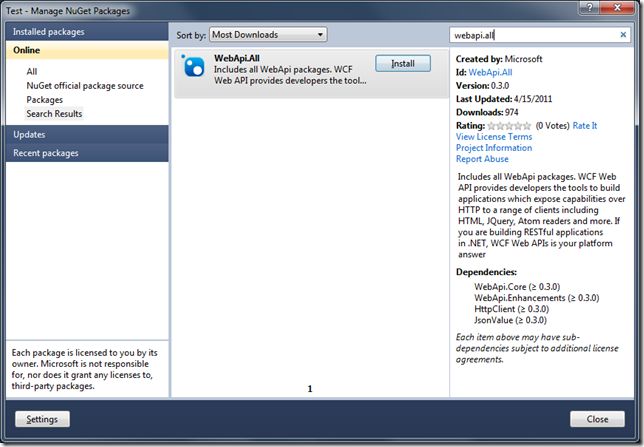Image resolution: width=644 pixels, height=447 pixels.
Task: Click page number 1 in results
Action: coord(310,389)
